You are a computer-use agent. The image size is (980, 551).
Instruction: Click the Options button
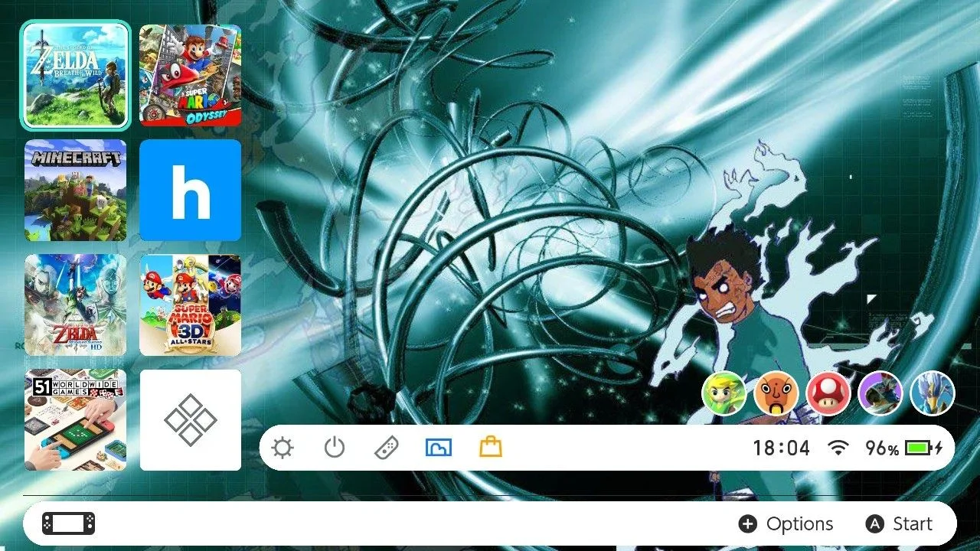pos(786,524)
